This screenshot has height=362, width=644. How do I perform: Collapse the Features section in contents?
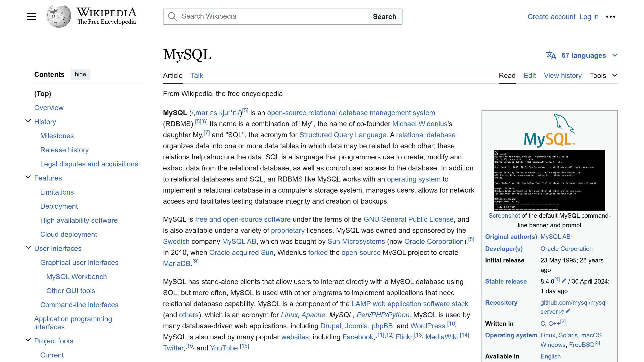28,177
